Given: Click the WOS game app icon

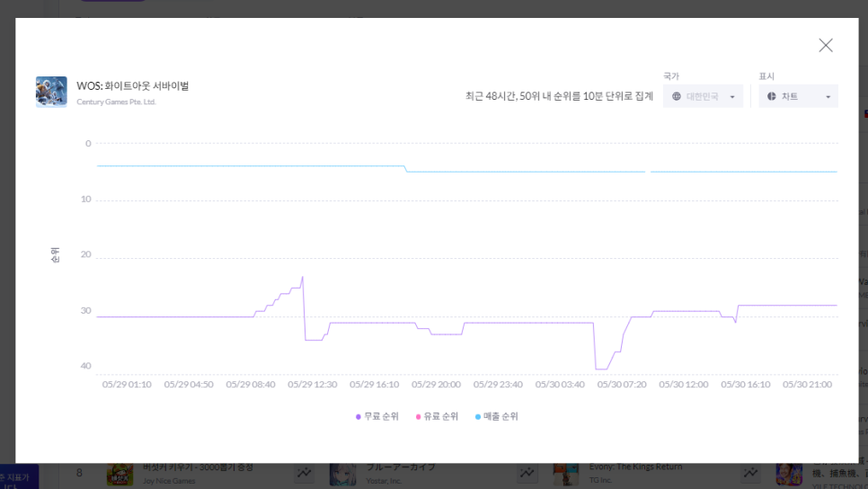Looking at the screenshot, I should (51, 92).
